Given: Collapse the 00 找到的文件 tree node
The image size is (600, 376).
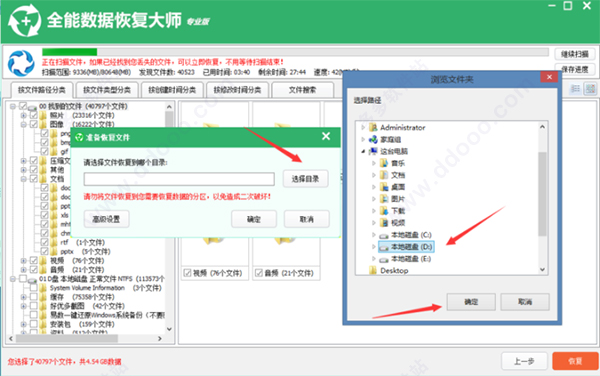Looking at the screenshot, I should (13, 106).
